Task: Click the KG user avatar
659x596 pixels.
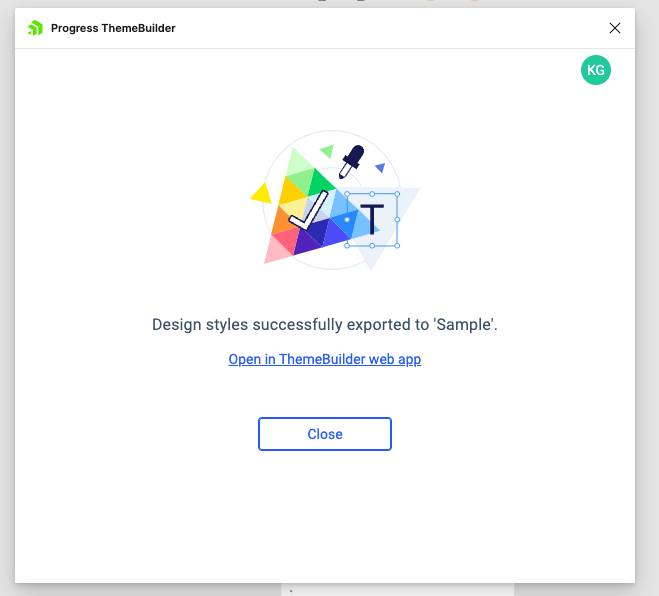Action: pyautogui.click(x=596, y=70)
